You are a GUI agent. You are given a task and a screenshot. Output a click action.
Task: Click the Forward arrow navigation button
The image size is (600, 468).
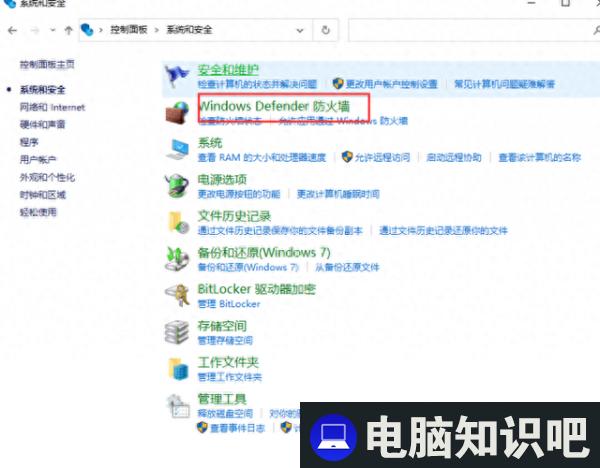coord(34,30)
